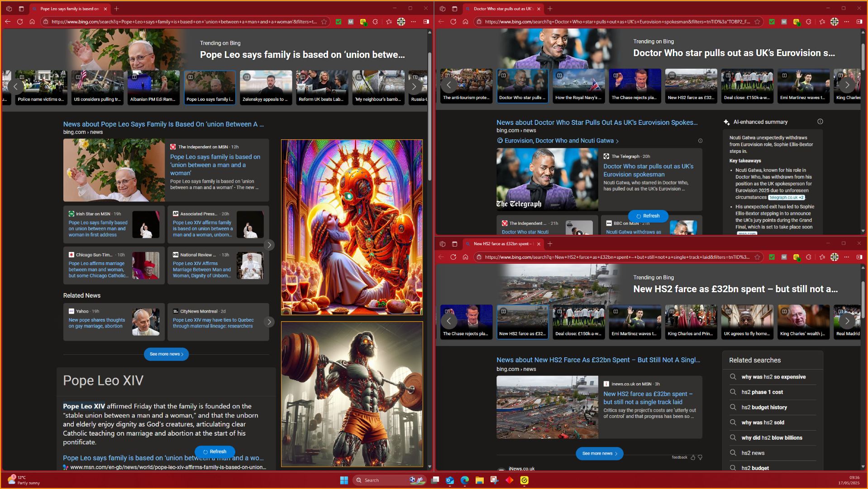Open profile avatar in HS2 window
The width and height of the screenshot is (868, 489).
835,257
